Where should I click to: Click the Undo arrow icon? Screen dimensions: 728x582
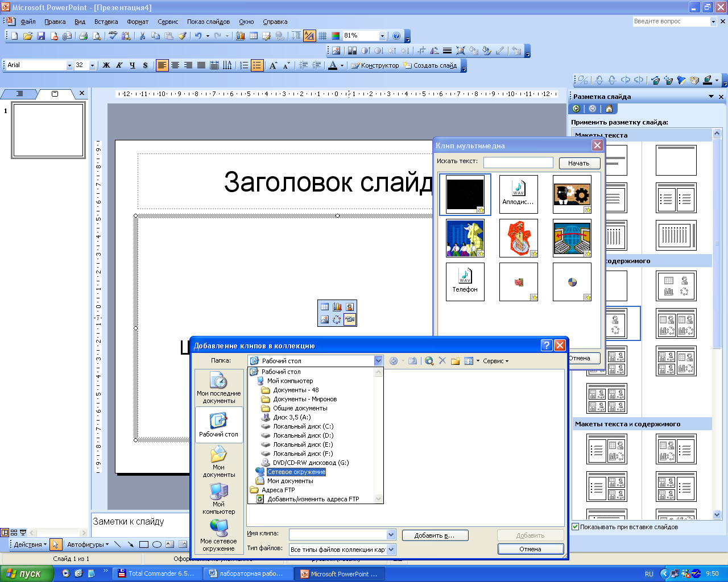198,36
